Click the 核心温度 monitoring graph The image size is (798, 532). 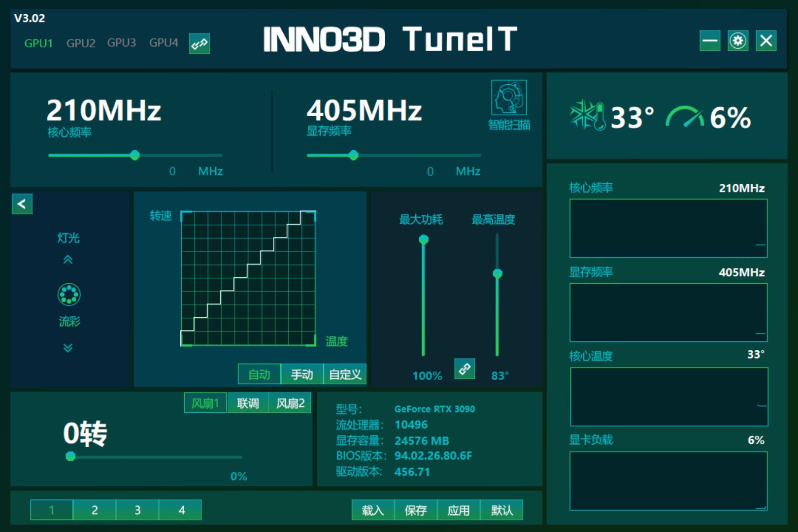tap(669, 397)
